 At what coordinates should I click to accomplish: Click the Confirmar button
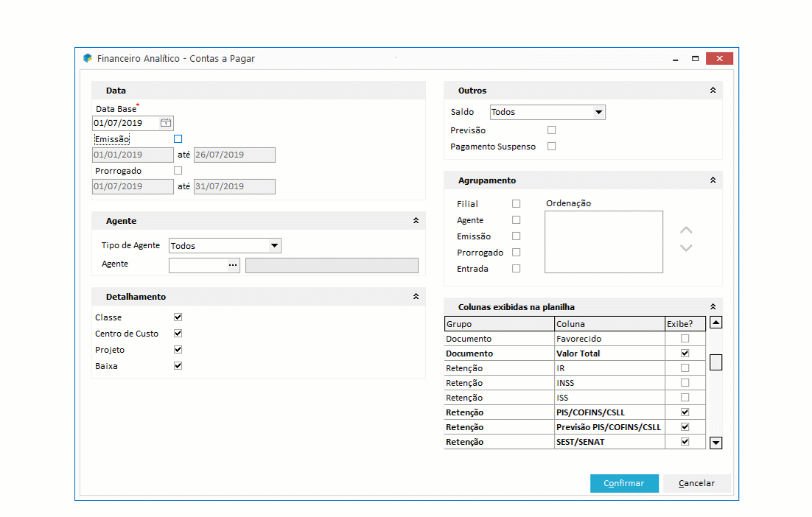coord(625,483)
